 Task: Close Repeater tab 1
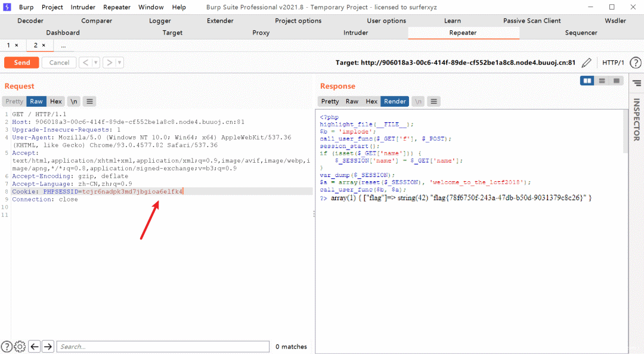[x=17, y=45]
